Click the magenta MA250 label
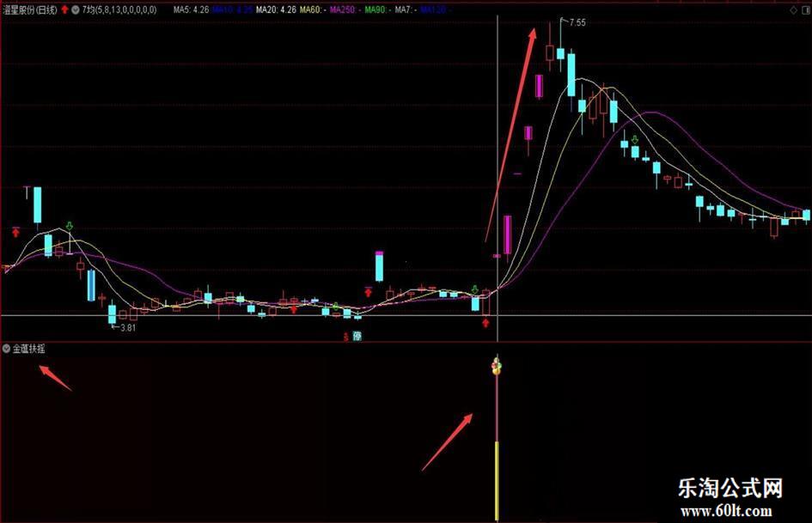The height and width of the screenshot is (523, 812). (x=345, y=9)
